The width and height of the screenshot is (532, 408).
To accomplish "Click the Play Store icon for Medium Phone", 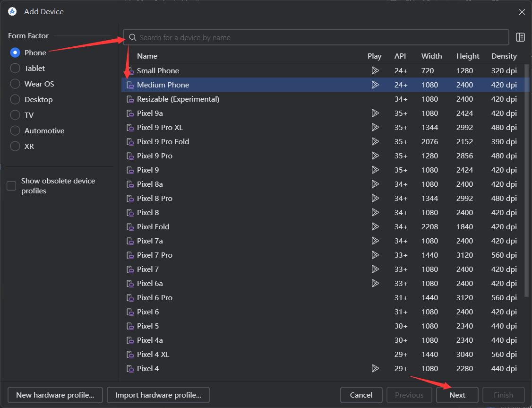I will [375, 85].
